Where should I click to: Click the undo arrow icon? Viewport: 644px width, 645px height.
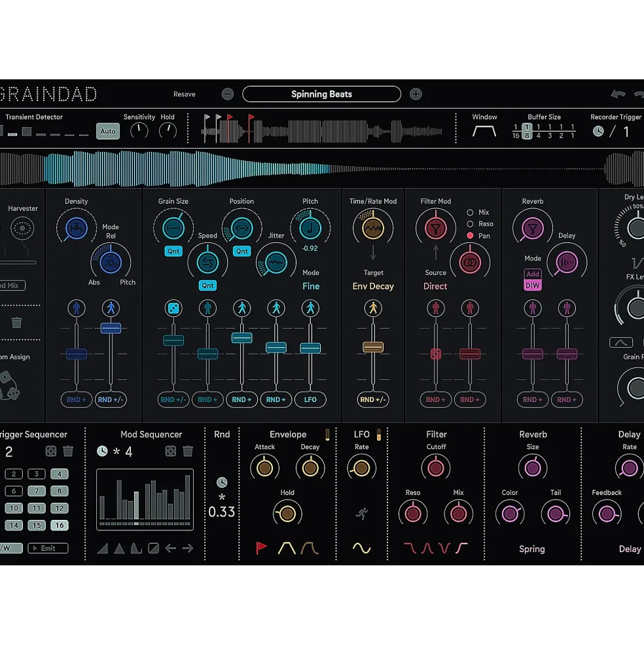tap(618, 94)
